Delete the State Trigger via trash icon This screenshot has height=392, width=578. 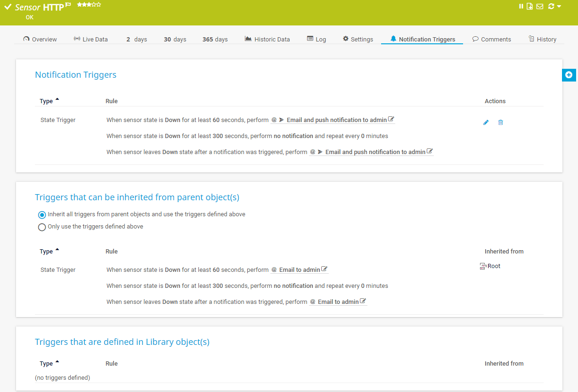(x=500, y=122)
